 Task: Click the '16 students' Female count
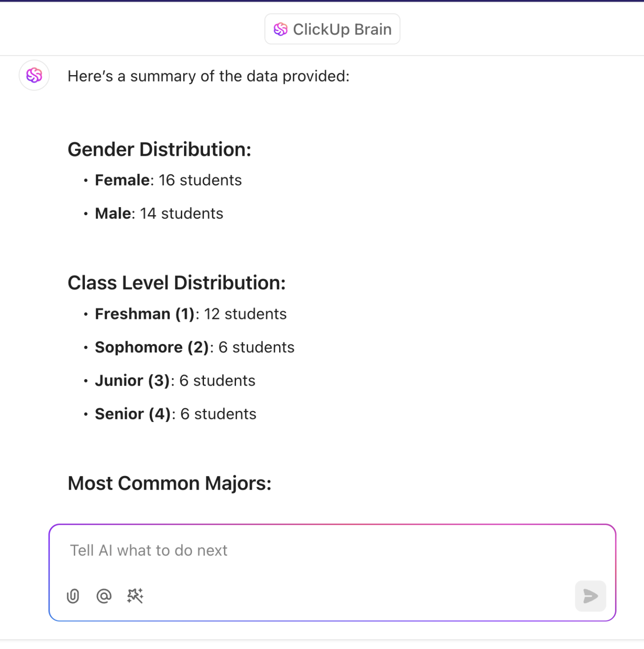pos(200,180)
